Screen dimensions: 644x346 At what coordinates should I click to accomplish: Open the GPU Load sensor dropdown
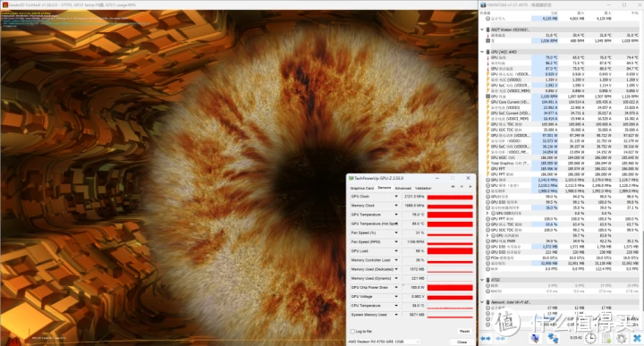coord(396,250)
